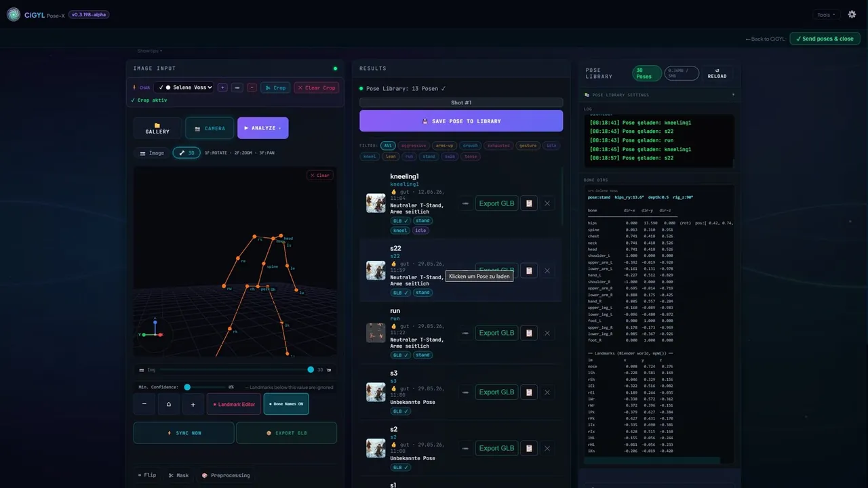Reload the pose library
The image size is (868, 488).
click(717, 73)
